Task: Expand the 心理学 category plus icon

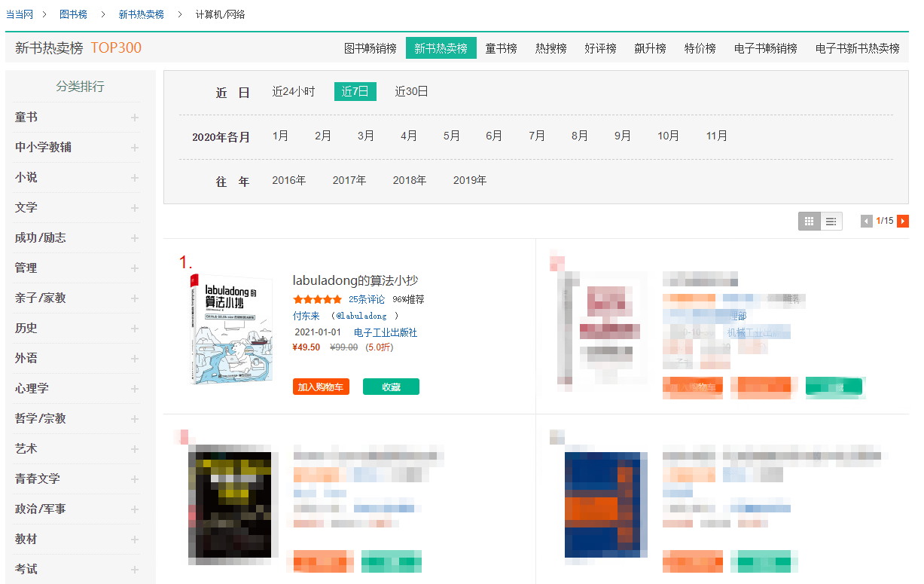Action: (x=135, y=389)
